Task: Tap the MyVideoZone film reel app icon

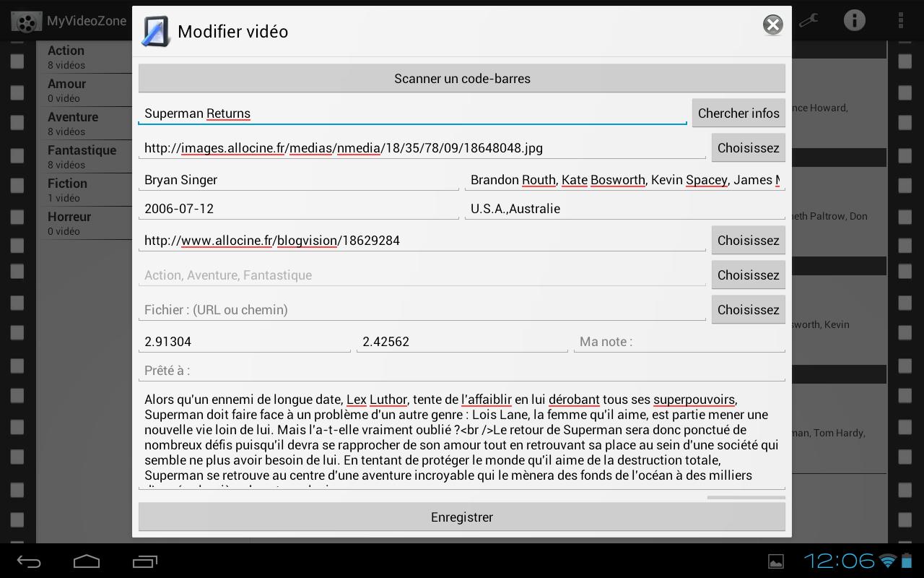Action: [x=26, y=21]
